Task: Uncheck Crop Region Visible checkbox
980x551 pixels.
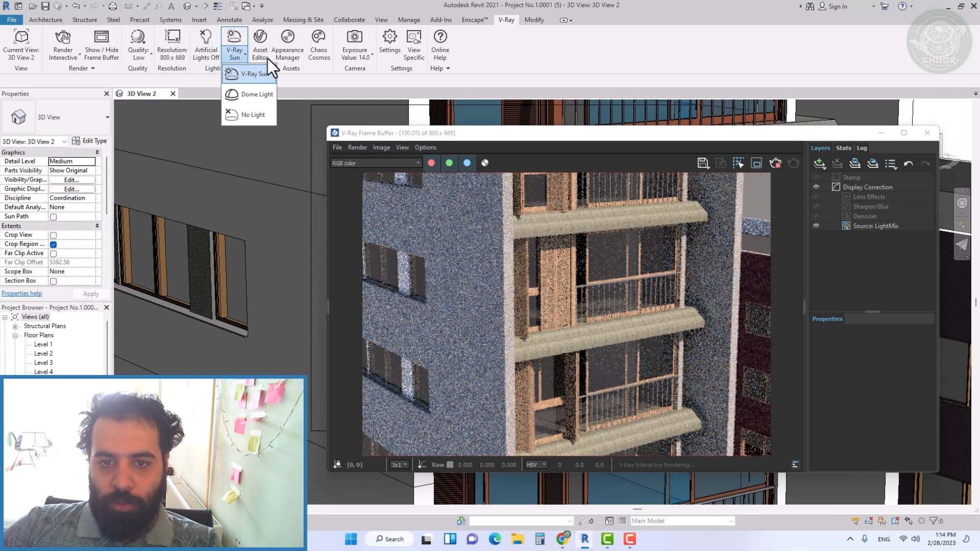Action: pos(53,244)
